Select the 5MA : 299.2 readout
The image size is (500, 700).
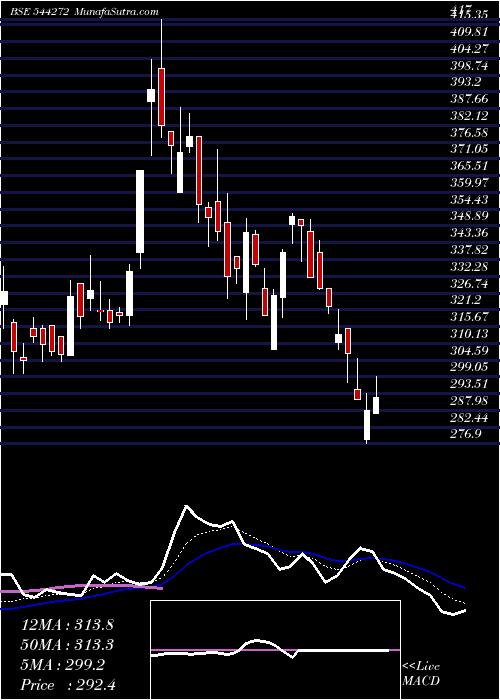coord(62,665)
